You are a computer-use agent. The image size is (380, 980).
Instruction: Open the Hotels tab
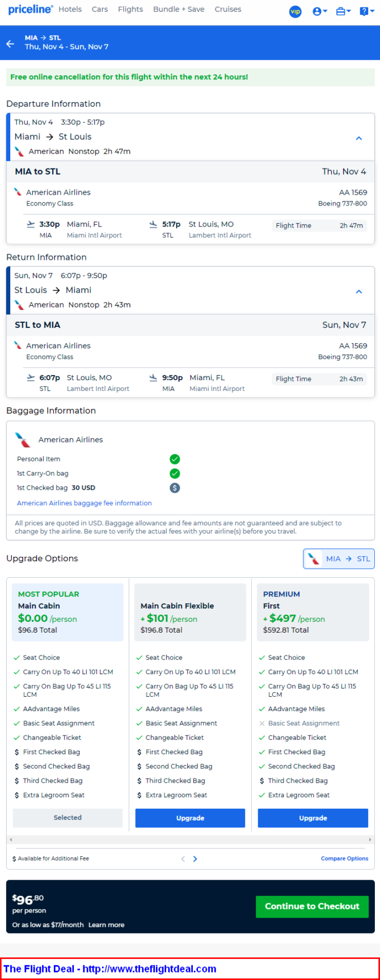[x=70, y=10]
